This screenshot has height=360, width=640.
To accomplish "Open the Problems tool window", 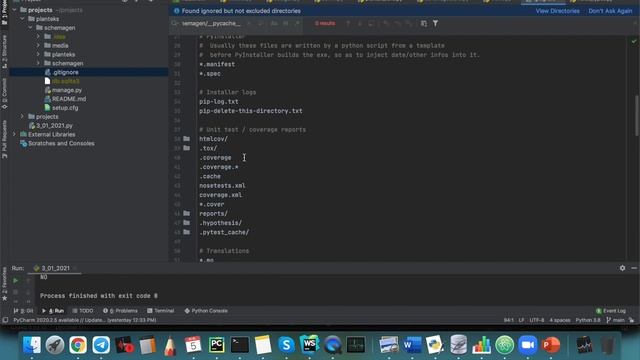I will [x=120, y=311].
